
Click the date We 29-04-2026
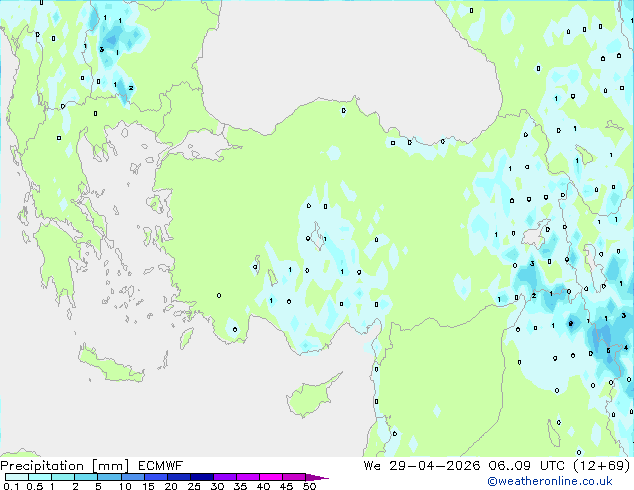(x=421, y=466)
